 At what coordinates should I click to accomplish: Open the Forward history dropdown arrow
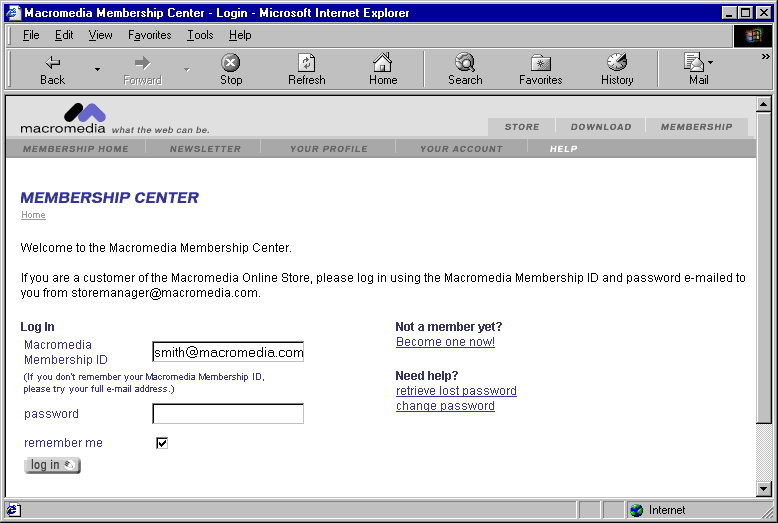pyautogui.click(x=187, y=70)
